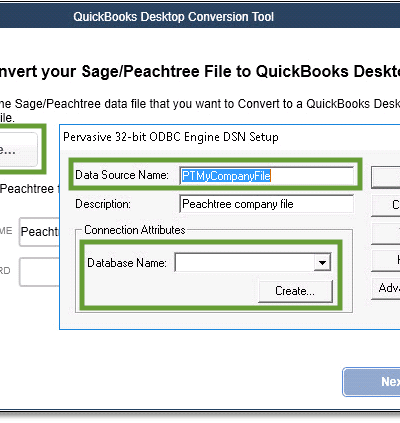The height and width of the screenshot is (423, 400).
Task: Click the Data Source Name label
Action: [122, 175]
